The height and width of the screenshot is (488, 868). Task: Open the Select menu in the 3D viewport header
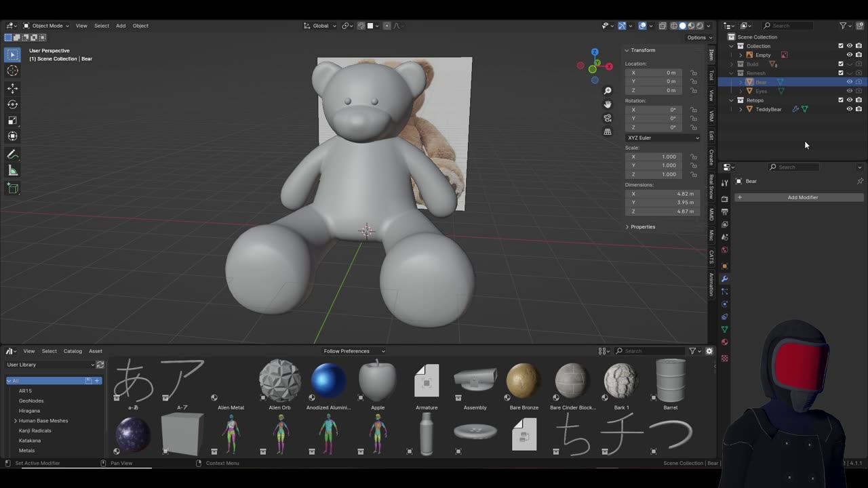pos(102,26)
